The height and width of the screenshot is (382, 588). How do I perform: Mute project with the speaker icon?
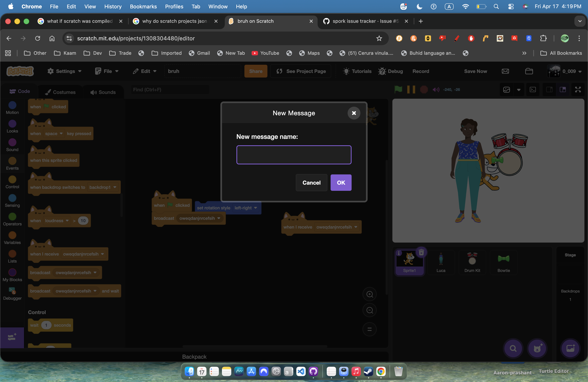coord(436,90)
